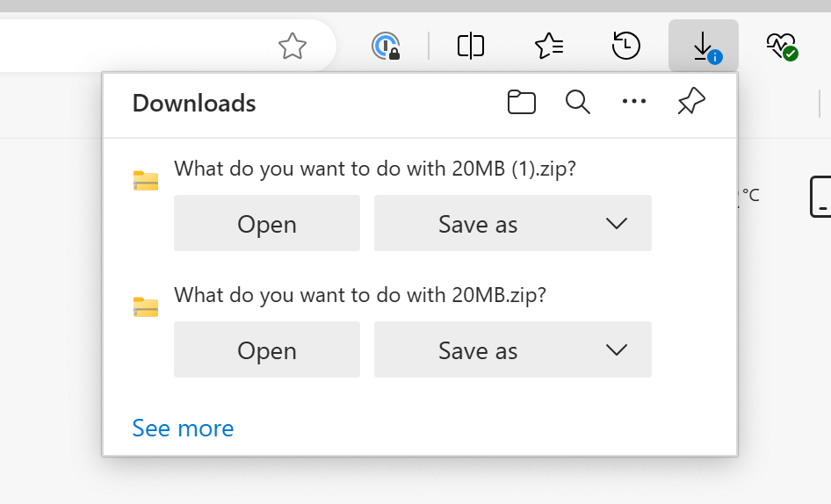Click Save as for 20MB (1).zip

click(x=478, y=223)
